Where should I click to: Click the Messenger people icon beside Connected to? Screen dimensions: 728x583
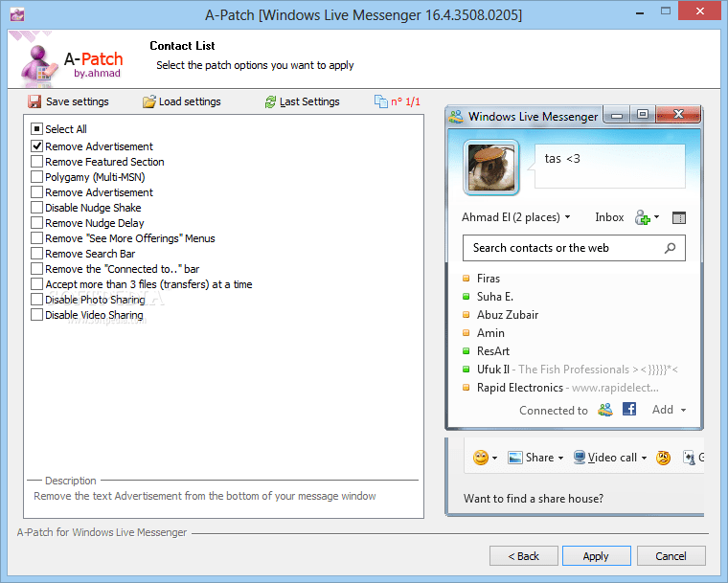click(605, 410)
